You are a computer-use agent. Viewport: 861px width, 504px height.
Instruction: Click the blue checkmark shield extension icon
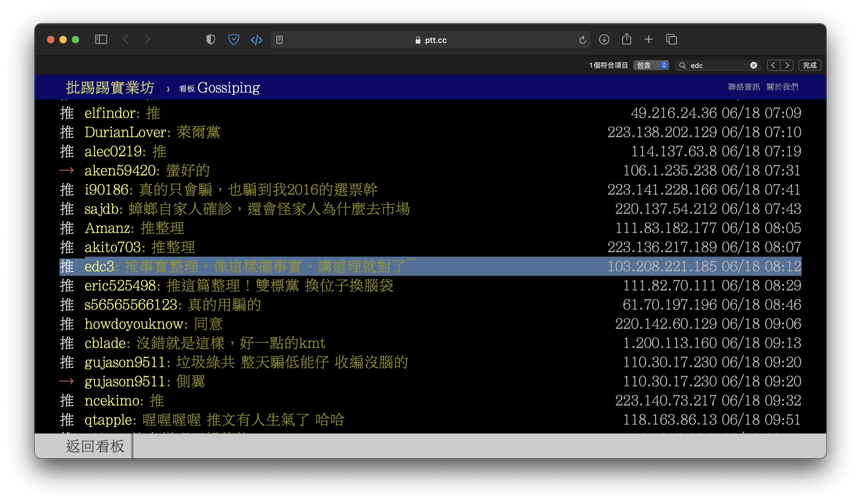[x=234, y=40]
